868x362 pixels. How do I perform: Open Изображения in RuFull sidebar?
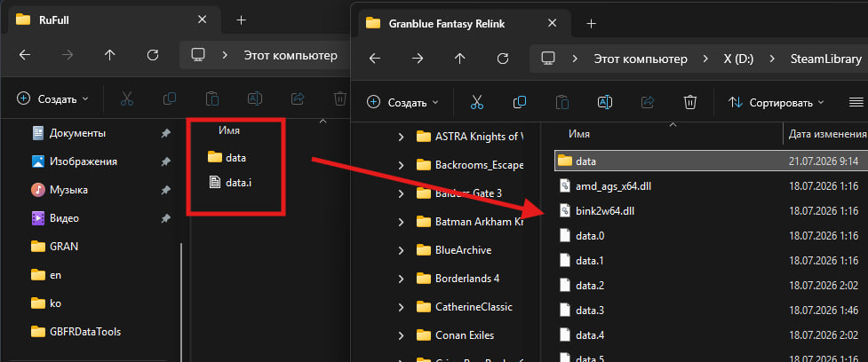tap(83, 161)
